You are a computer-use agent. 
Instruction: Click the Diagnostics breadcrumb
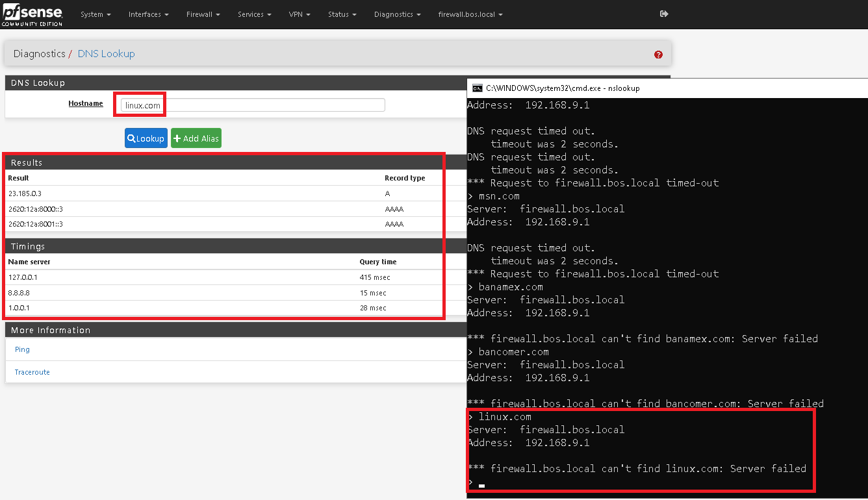tap(39, 54)
